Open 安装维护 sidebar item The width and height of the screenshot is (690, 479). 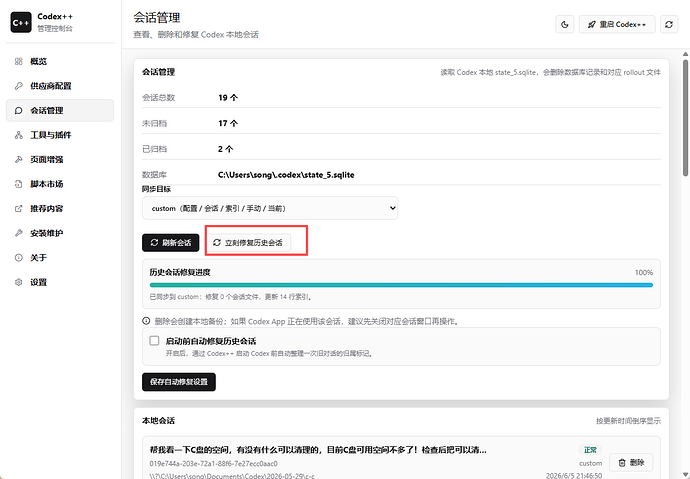60,233
